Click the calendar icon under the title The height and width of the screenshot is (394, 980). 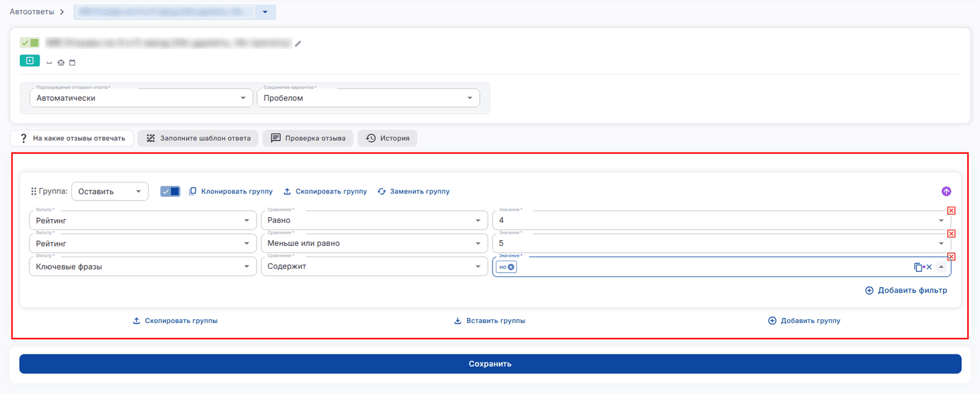click(72, 63)
